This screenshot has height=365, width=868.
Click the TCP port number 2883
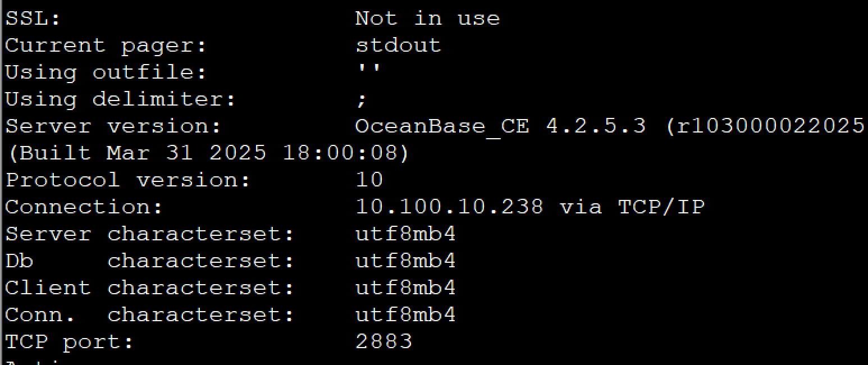[x=384, y=341]
